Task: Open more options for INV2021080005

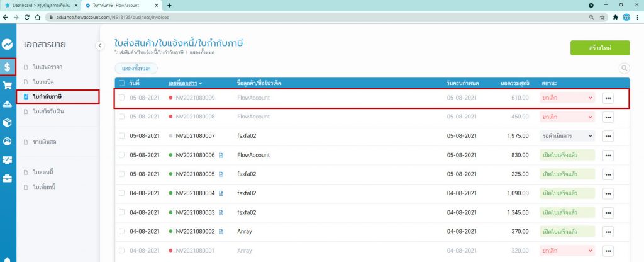Action: tap(608, 174)
